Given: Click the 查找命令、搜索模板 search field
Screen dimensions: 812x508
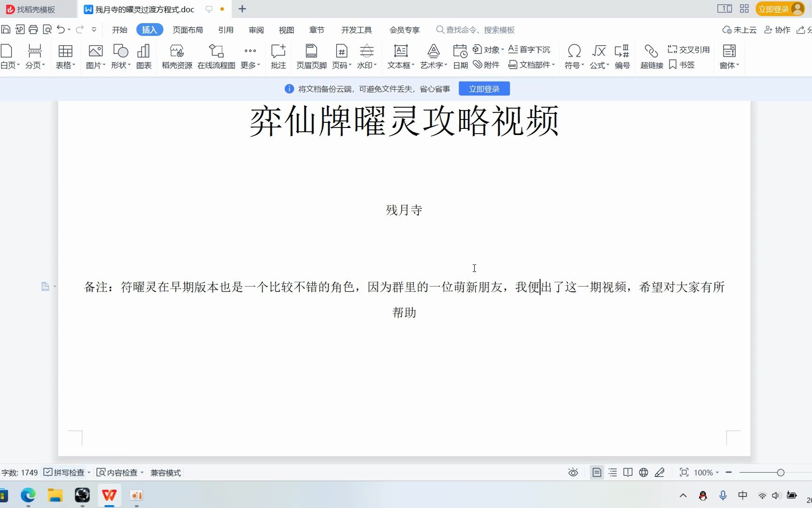Looking at the screenshot, I should (x=476, y=30).
